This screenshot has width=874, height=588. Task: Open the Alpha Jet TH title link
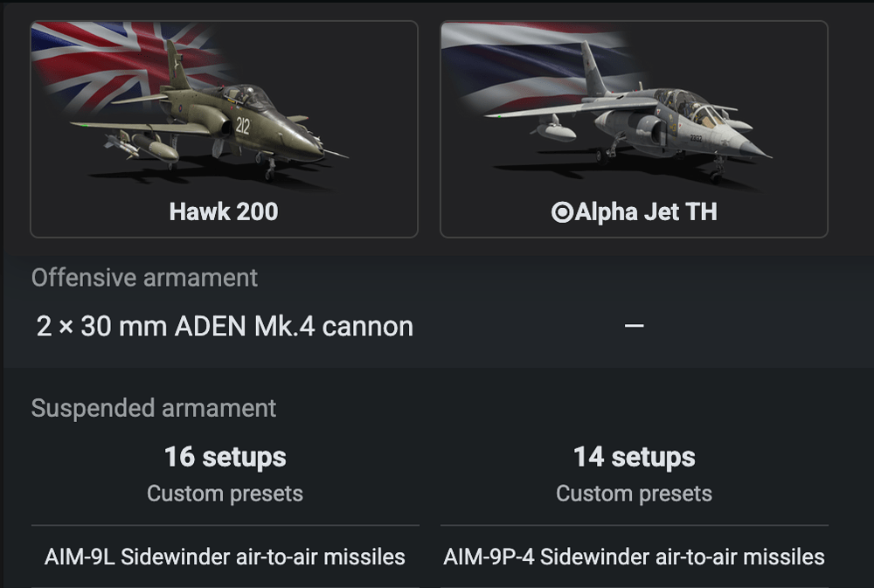click(x=646, y=212)
